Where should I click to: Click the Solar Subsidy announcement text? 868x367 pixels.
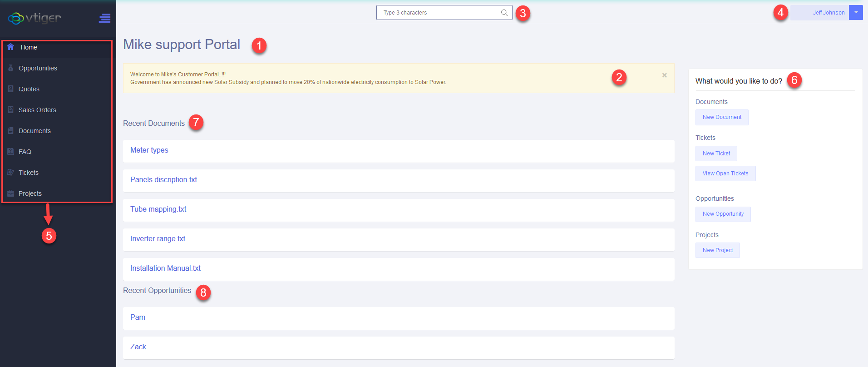click(x=288, y=82)
